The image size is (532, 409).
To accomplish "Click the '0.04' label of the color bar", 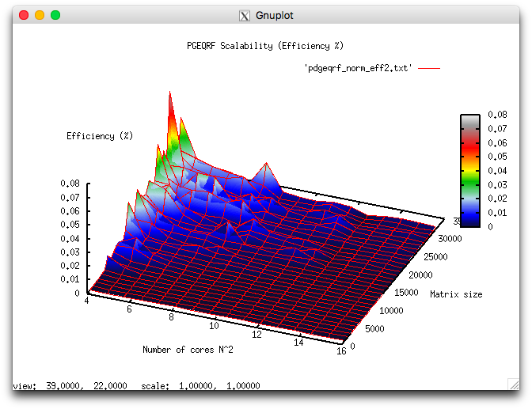I will [x=497, y=171].
